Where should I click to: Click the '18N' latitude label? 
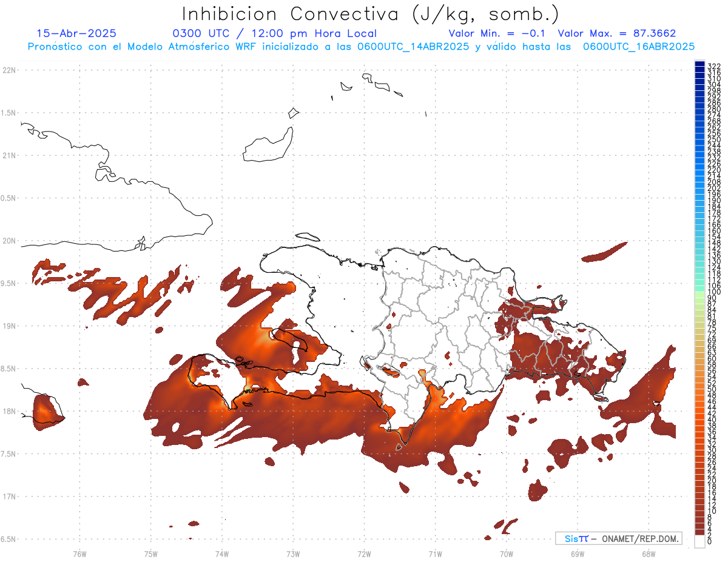coord(8,411)
